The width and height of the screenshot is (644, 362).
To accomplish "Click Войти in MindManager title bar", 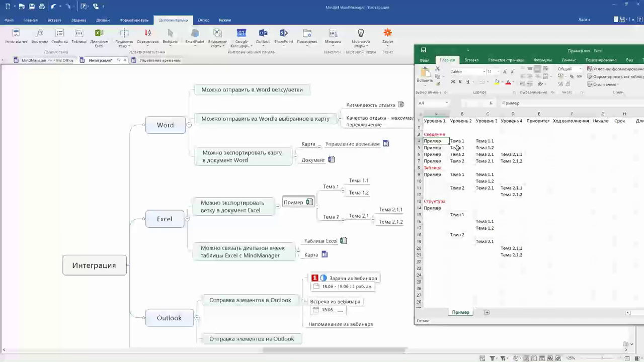I will [x=584, y=20].
